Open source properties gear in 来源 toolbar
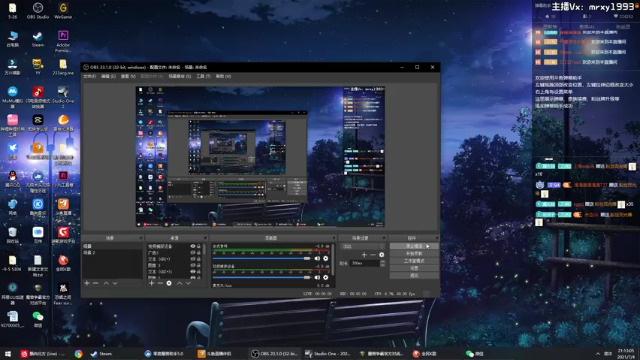Viewport: 640px width, 360px height. [169, 283]
